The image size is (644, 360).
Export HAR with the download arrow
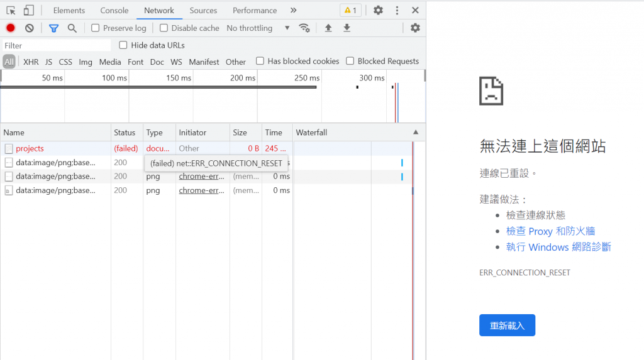click(x=347, y=28)
